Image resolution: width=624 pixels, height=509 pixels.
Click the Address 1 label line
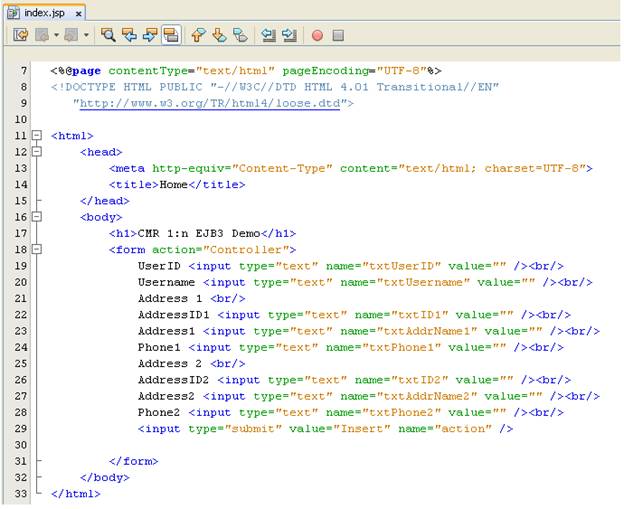coord(191,298)
